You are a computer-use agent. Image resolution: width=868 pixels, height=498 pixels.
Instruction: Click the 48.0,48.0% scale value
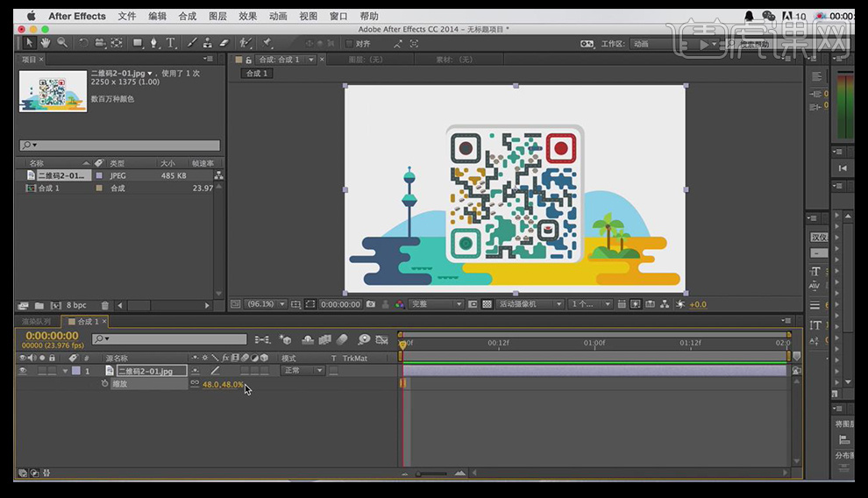tap(223, 384)
